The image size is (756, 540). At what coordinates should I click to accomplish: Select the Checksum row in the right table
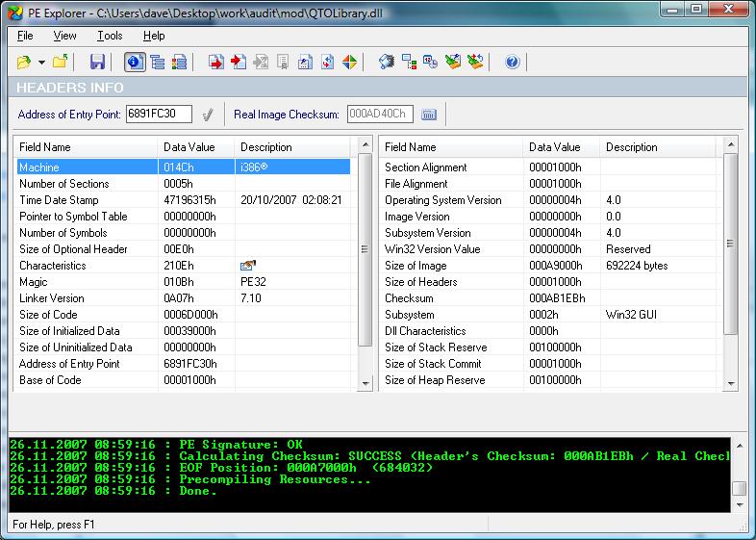pos(549,298)
